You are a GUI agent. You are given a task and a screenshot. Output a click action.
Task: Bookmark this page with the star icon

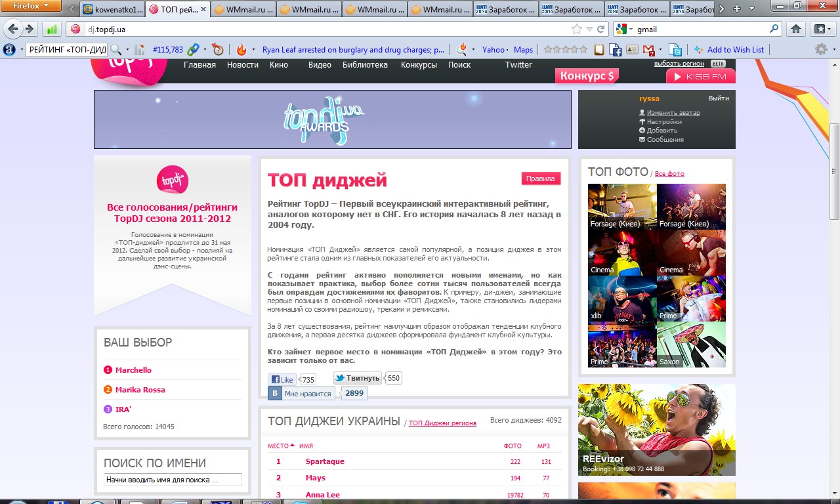pyautogui.click(x=576, y=29)
